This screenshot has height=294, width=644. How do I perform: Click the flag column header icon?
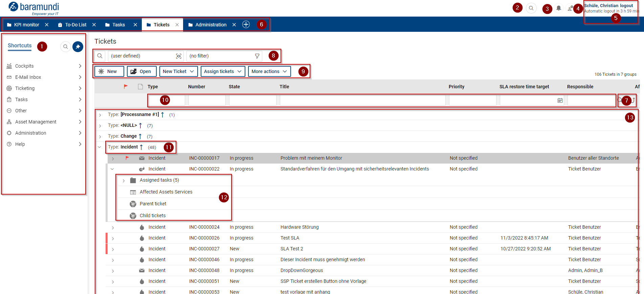click(x=126, y=87)
